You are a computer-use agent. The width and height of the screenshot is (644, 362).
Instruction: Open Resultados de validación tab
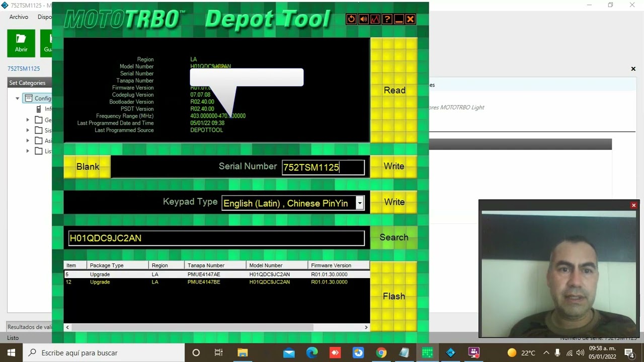[x=30, y=327]
